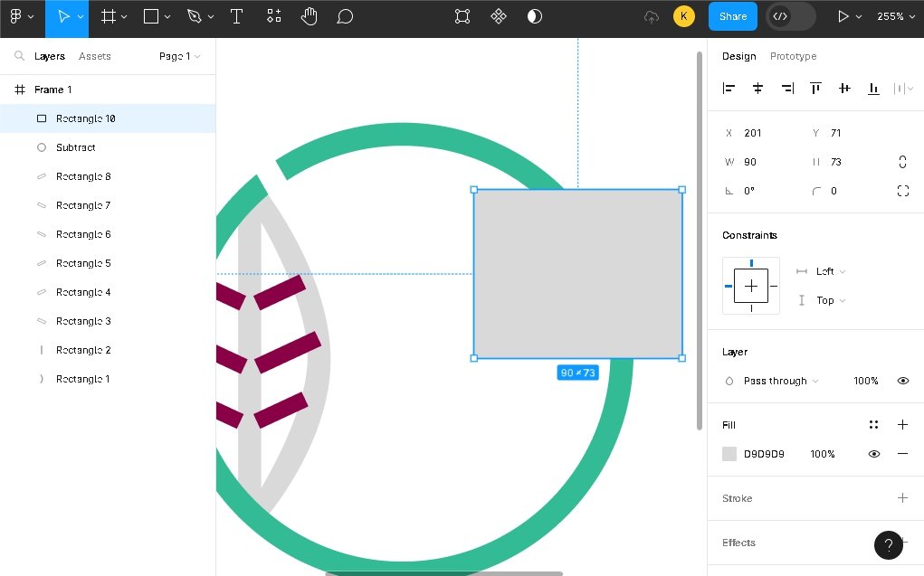
Task: Select the Subtract layer in the list
Action: (x=75, y=147)
